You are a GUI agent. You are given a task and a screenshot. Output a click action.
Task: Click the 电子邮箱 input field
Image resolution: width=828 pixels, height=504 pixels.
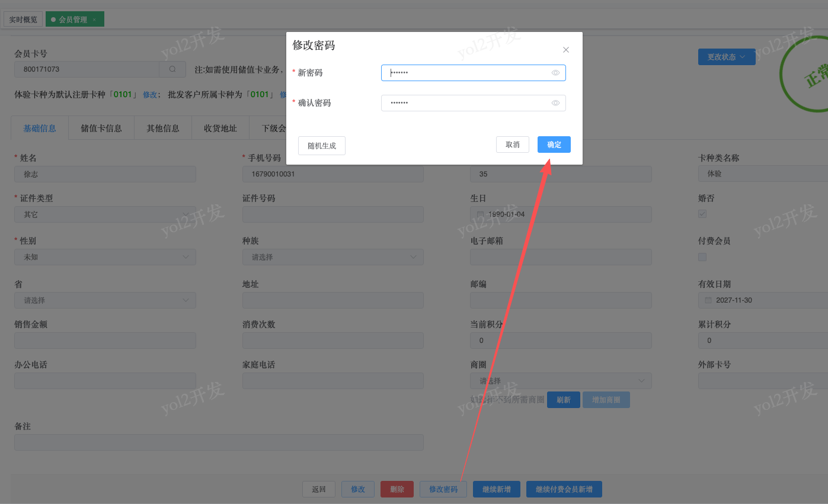click(561, 257)
